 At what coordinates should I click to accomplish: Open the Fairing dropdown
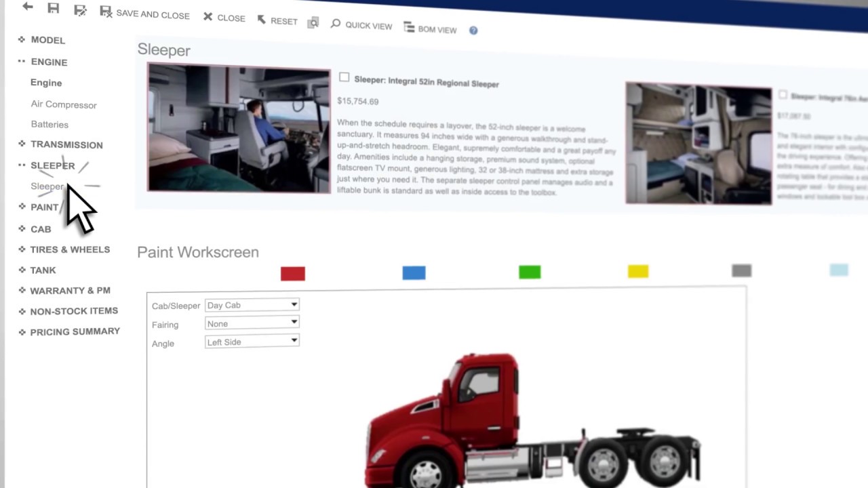click(x=252, y=323)
